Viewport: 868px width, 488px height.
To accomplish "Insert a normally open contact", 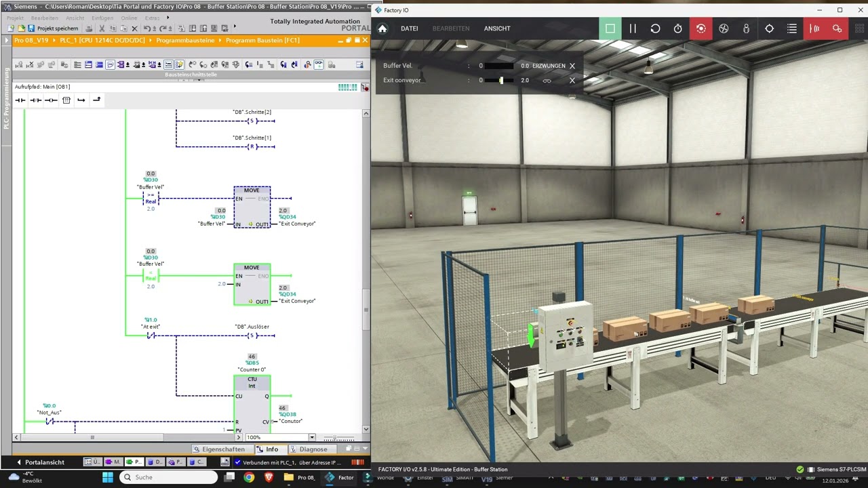I will (x=20, y=100).
